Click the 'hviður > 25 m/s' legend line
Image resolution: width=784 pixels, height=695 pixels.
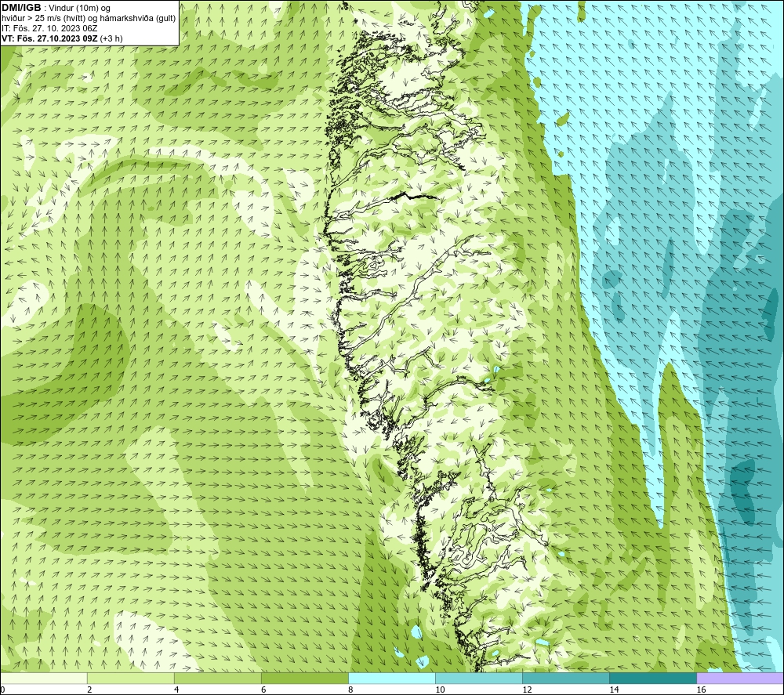89,18
